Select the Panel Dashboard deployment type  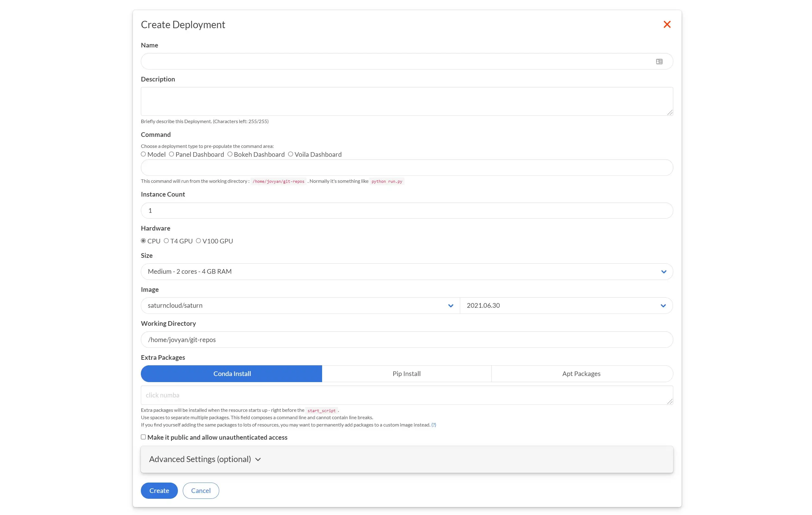[171, 154]
